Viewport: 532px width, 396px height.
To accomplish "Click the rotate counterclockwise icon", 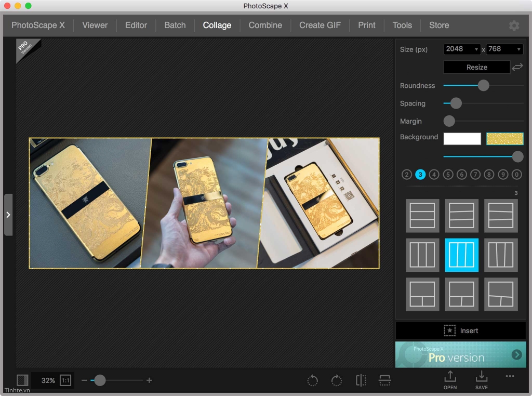I will pyautogui.click(x=312, y=380).
